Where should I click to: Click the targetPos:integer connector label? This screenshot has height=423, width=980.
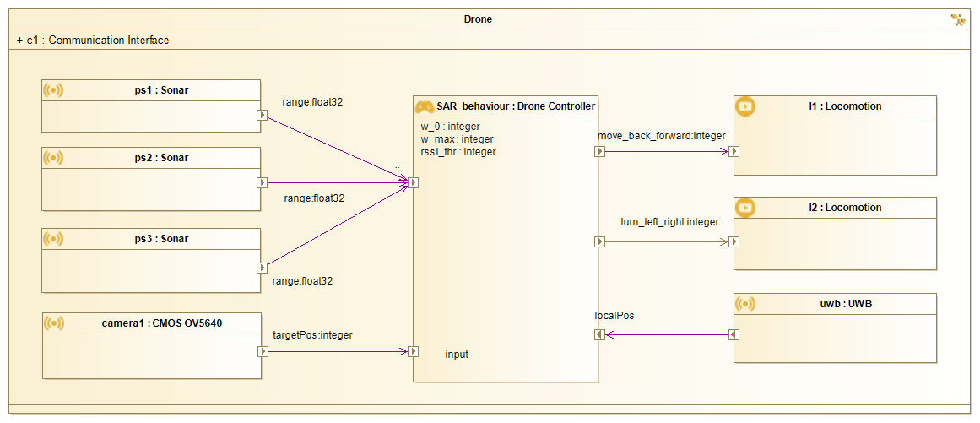[x=312, y=335]
